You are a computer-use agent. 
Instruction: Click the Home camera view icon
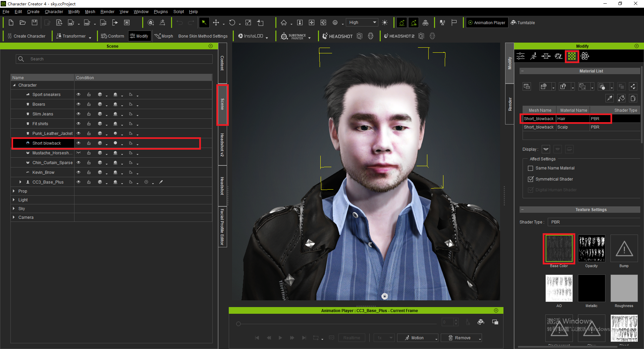[284, 22]
